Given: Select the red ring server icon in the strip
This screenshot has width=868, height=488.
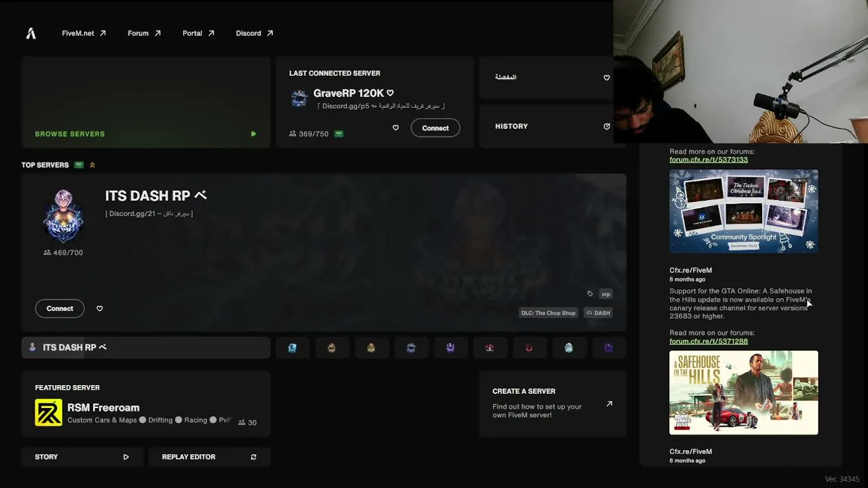Looking at the screenshot, I should coord(529,348).
